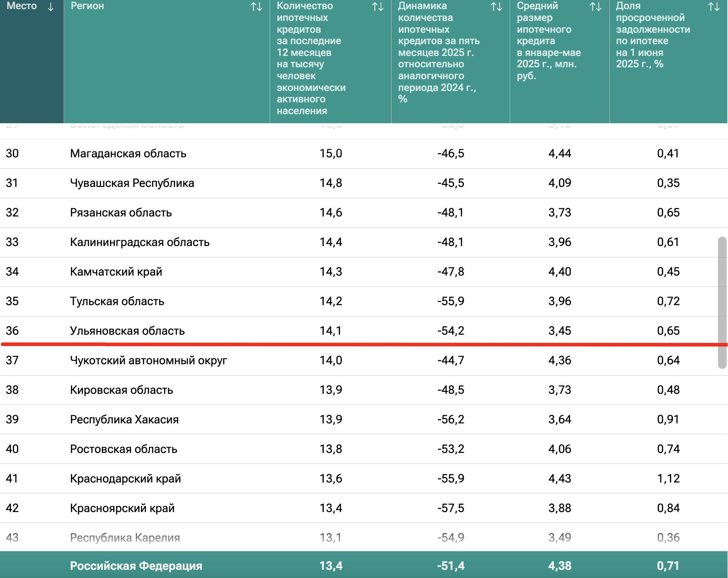Click dynamics value -47,8
This screenshot has width=728, height=578.
[x=451, y=272]
